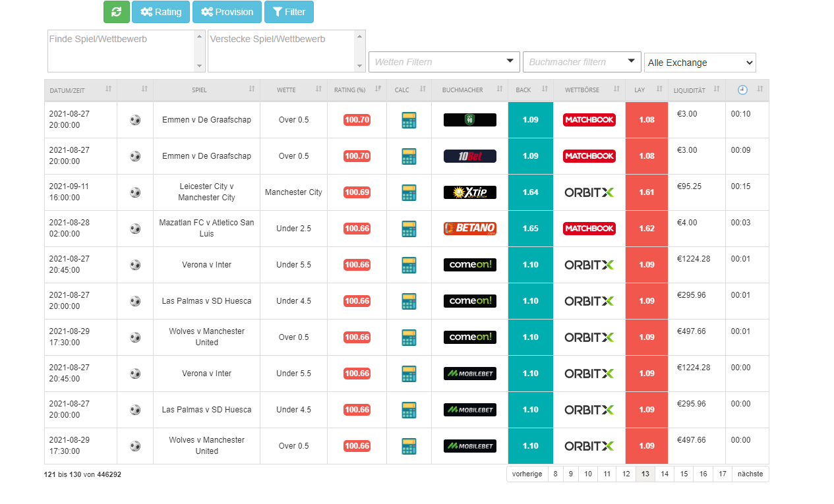The height and width of the screenshot is (504, 834).
Task: Click the clock icon column header
Action: (742, 90)
